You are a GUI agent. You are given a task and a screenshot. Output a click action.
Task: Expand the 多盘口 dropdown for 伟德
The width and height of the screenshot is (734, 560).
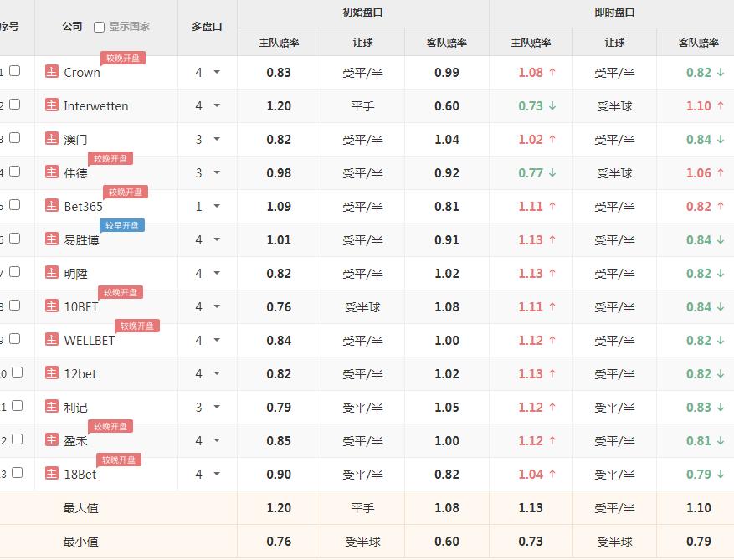217,172
